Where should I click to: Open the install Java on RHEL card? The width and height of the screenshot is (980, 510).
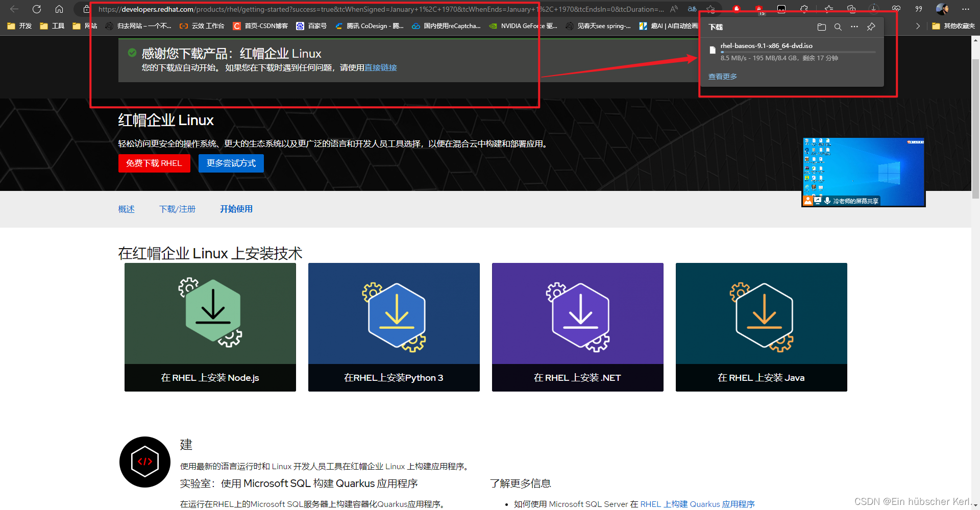[x=762, y=327]
